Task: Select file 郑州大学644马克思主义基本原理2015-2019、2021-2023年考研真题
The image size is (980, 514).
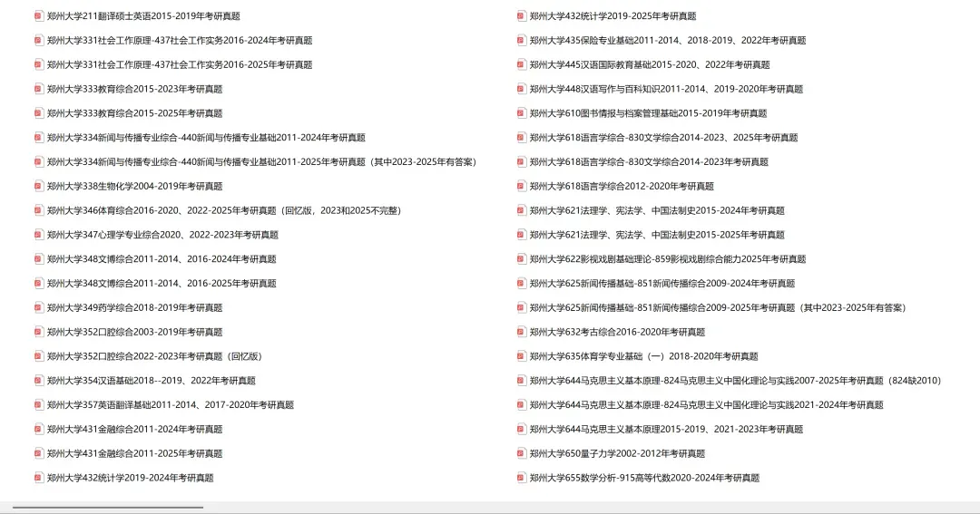Action: click(x=660, y=429)
